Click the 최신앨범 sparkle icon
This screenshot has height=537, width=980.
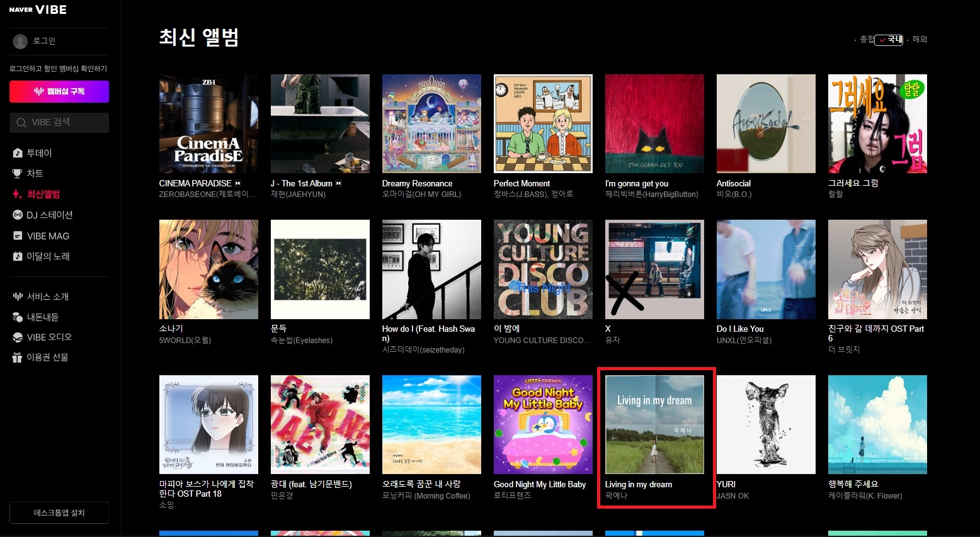tap(18, 194)
